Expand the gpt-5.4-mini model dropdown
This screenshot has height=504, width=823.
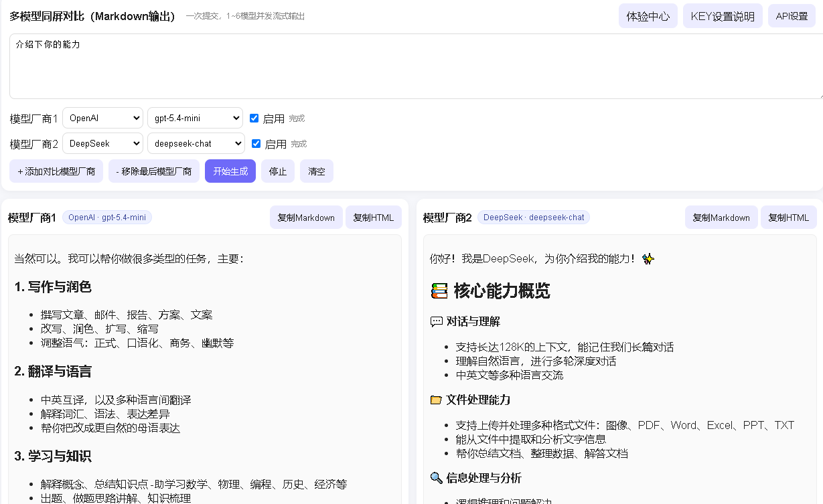[x=195, y=118]
